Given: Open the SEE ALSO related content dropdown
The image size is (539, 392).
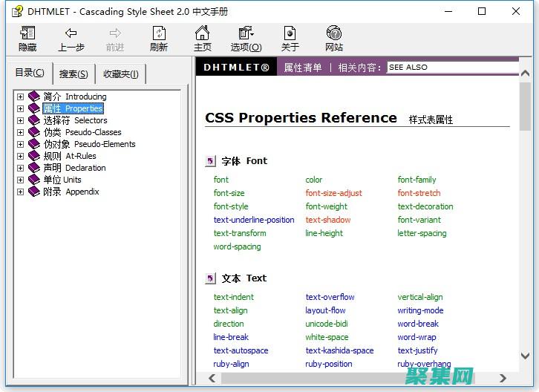Looking at the screenshot, I should click(453, 67).
